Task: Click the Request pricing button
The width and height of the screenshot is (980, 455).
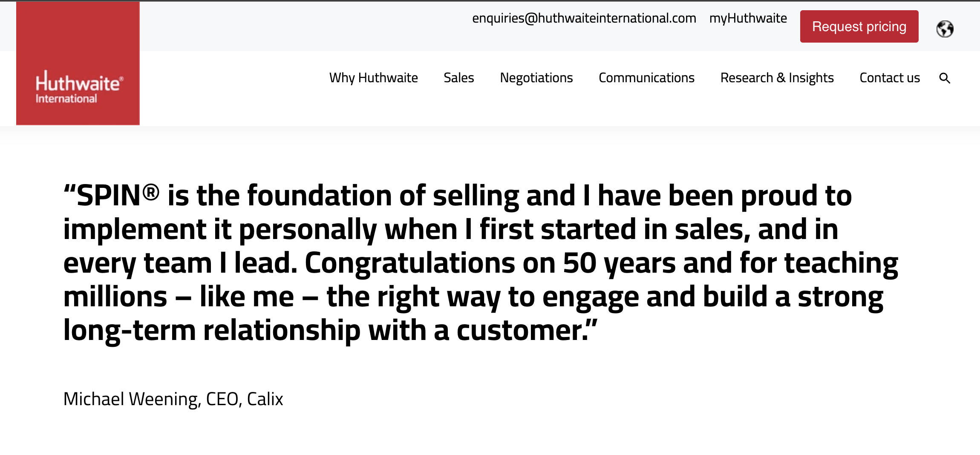Action: (859, 26)
